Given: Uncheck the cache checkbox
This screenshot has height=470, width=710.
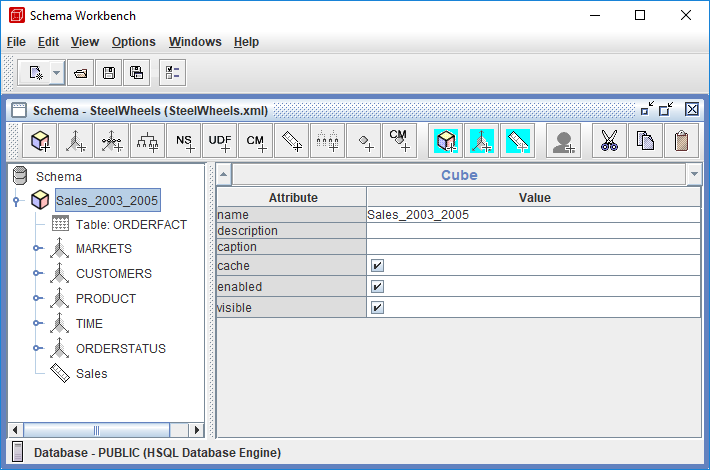Looking at the screenshot, I should (377, 267).
